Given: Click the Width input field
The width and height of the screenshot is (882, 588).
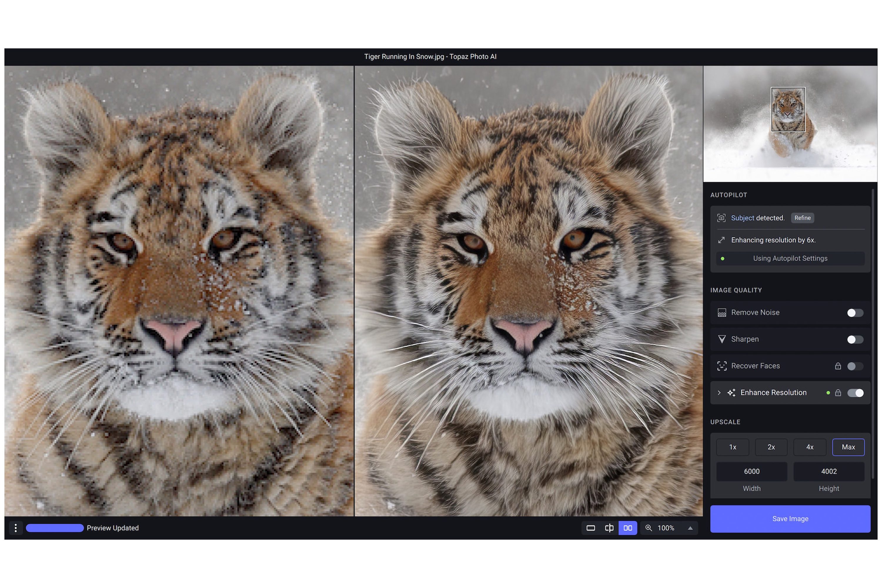Looking at the screenshot, I should click(x=751, y=471).
